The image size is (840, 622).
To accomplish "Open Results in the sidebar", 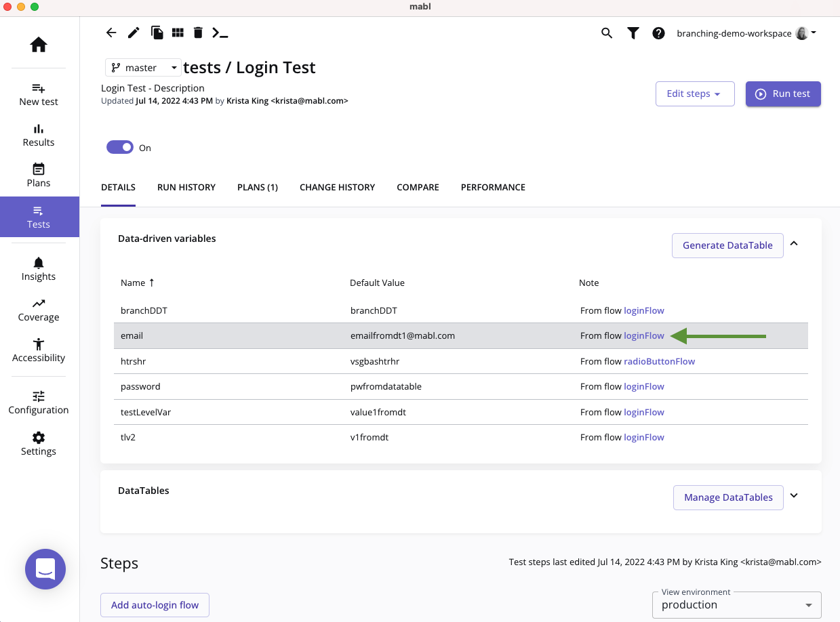I will (x=39, y=136).
